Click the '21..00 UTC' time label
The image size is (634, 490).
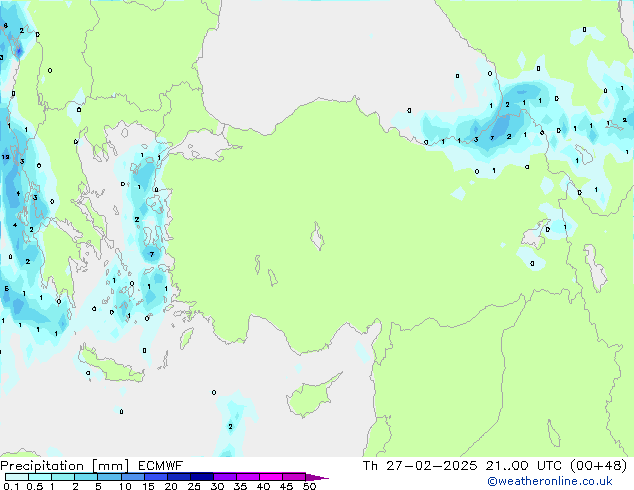(524, 466)
